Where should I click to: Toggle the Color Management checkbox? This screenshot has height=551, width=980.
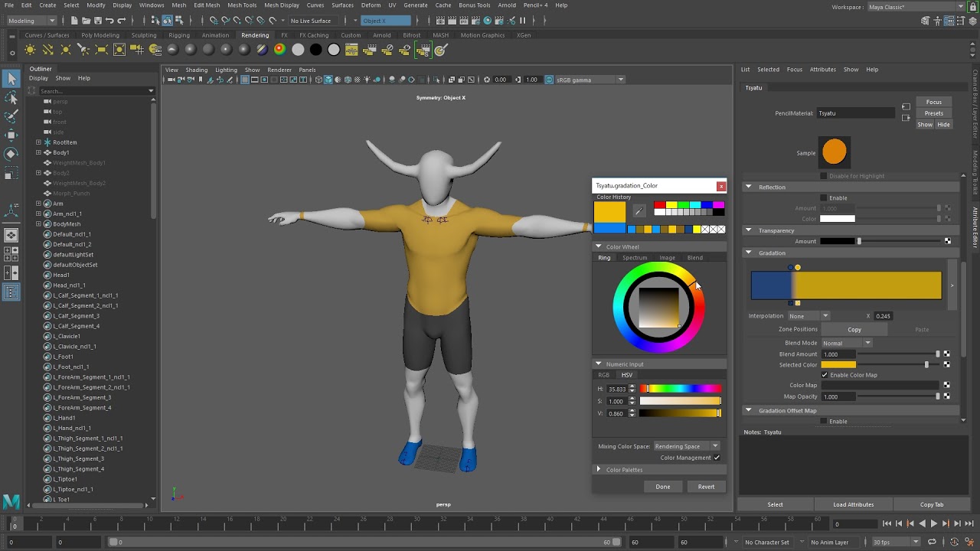pyautogui.click(x=717, y=458)
